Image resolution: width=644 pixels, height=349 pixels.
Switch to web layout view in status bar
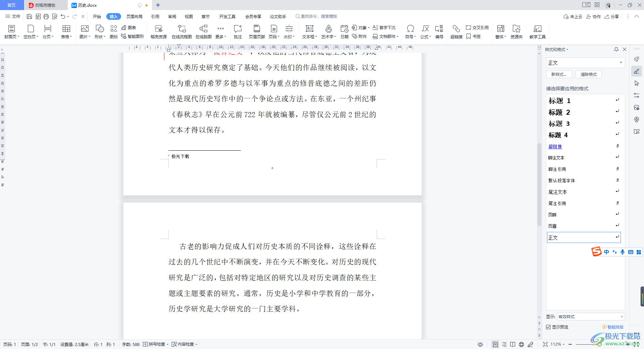coord(521,344)
